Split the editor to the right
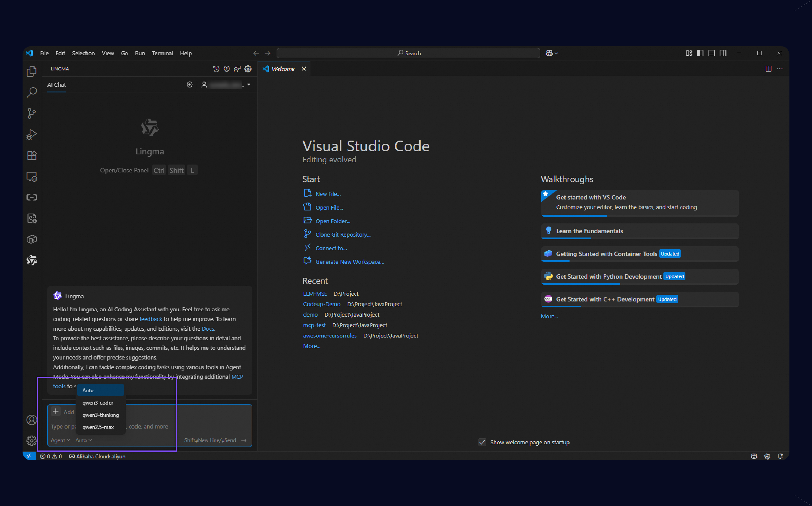This screenshot has height=506, width=812. click(x=769, y=69)
